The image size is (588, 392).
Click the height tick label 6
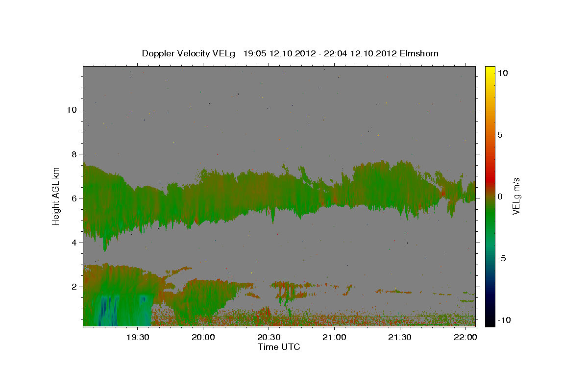click(74, 198)
